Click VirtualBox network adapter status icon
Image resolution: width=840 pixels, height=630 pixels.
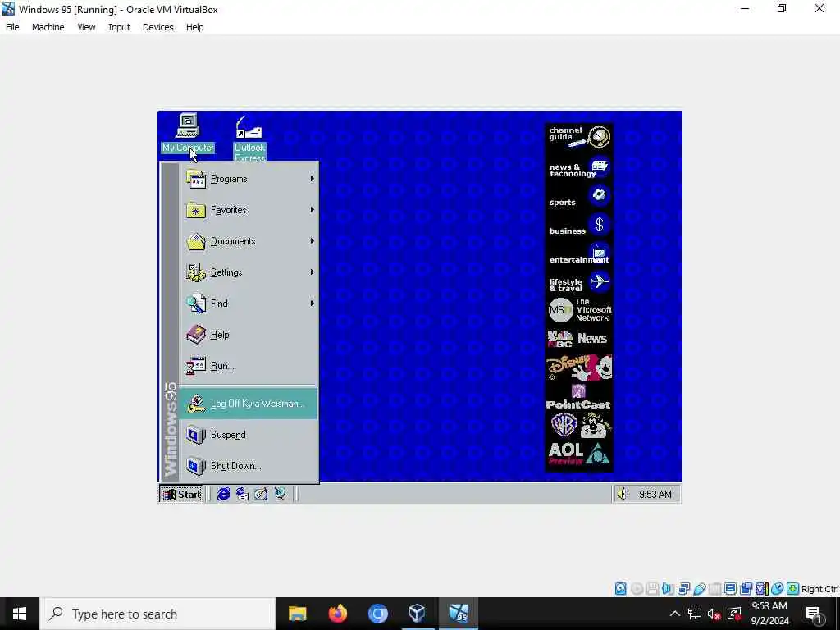[683, 589]
